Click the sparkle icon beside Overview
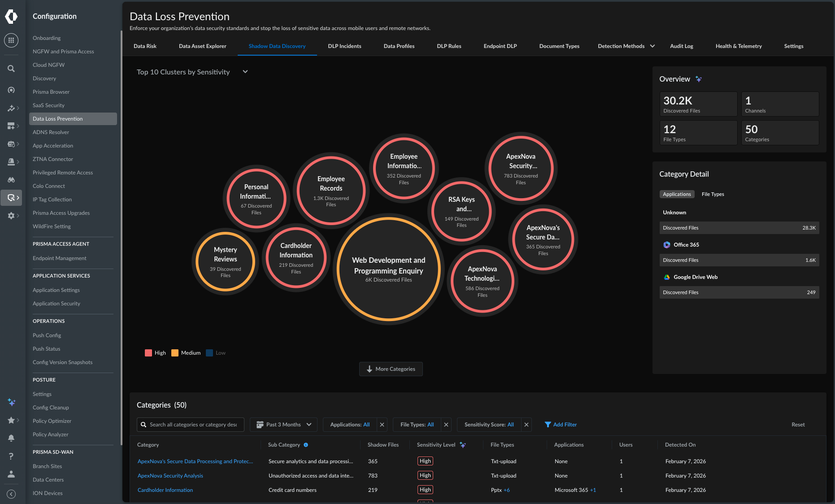Screen dimensions: 835x504 (x=698, y=79)
